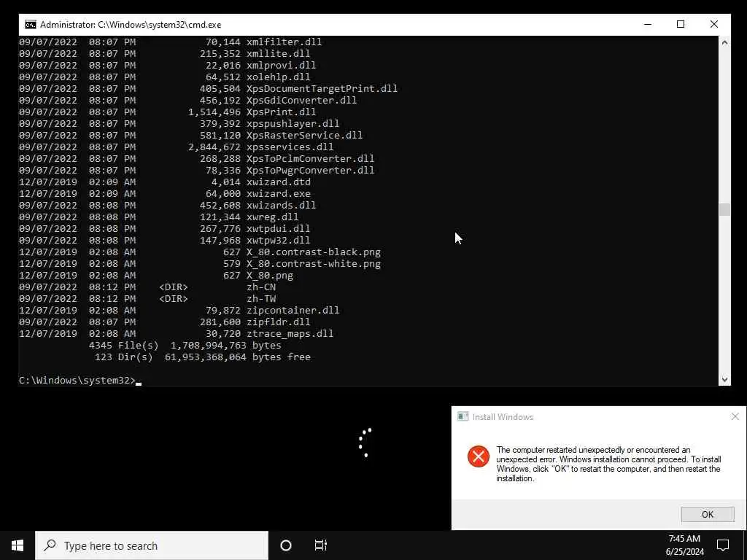Click the zipfldr.dll file name
This screenshot has width=747, height=560.
click(278, 322)
